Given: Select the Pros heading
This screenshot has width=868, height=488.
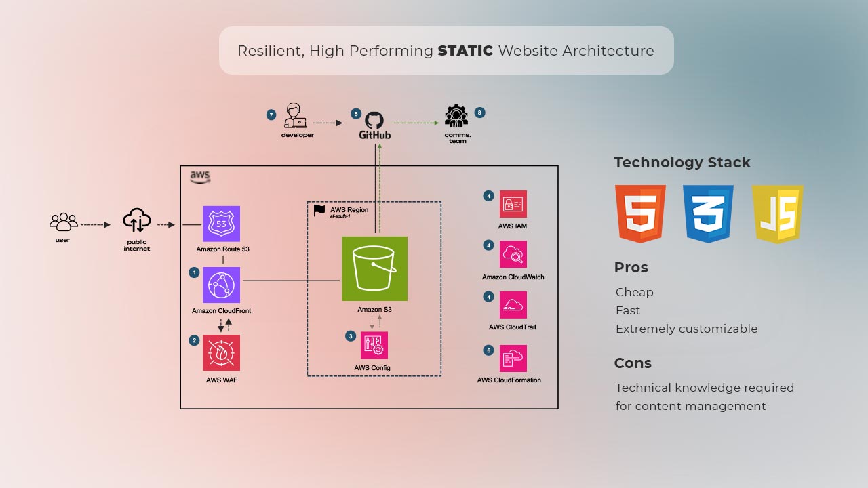Looking at the screenshot, I should pos(631,268).
